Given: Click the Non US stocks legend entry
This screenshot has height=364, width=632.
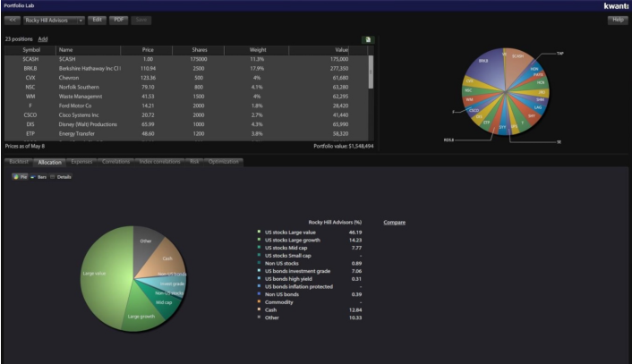Looking at the screenshot, I should (x=282, y=263).
